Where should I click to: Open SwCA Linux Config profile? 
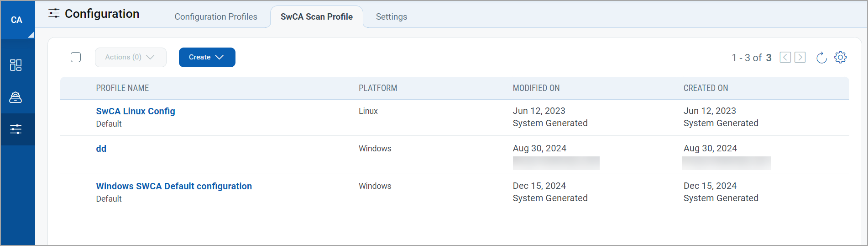click(136, 111)
